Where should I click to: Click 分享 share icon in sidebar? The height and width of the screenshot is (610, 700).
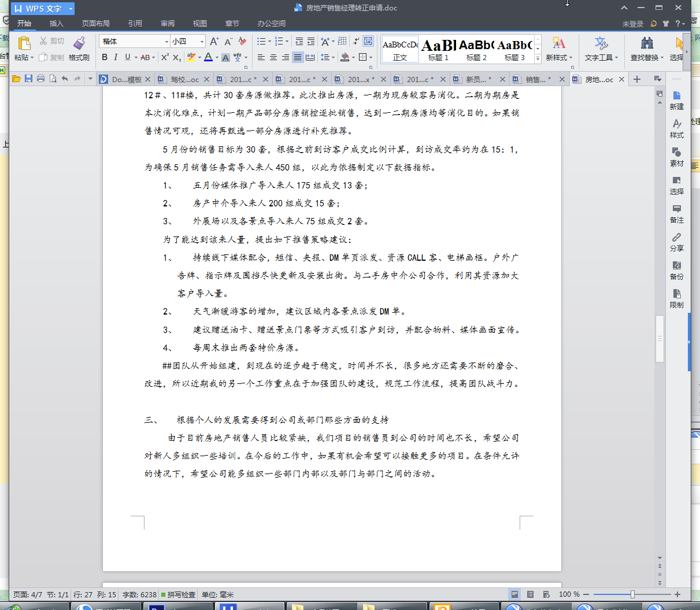pyautogui.click(x=677, y=242)
